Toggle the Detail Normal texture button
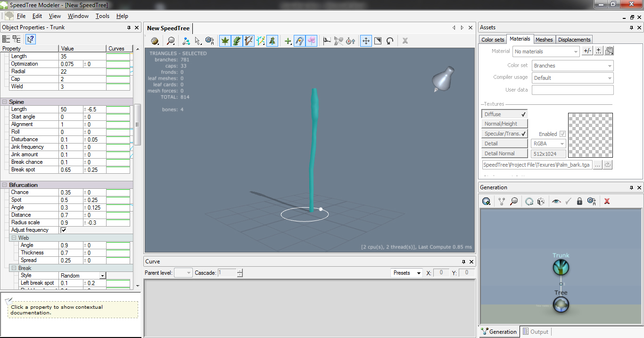This screenshot has width=644, height=338. (x=504, y=153)
